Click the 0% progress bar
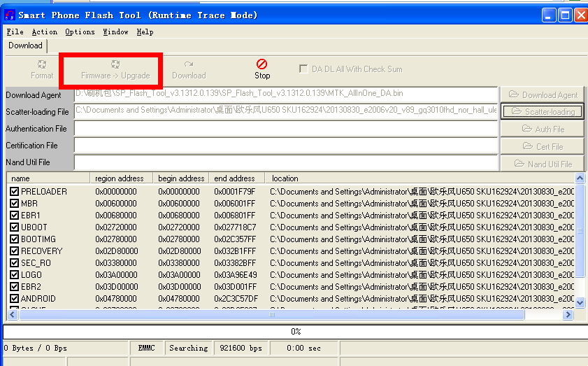Screen dimensions: 588x366 (296, 332)
